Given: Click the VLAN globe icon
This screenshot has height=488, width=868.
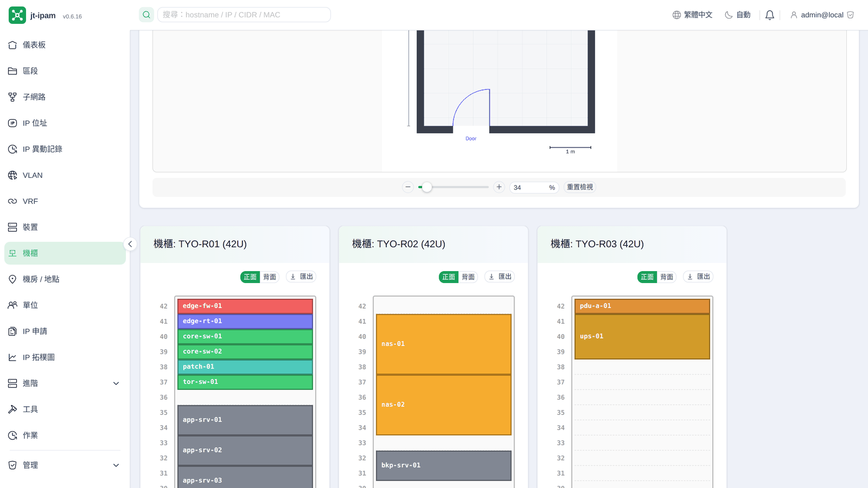Looking at the screenshot, I should [12, 175].
